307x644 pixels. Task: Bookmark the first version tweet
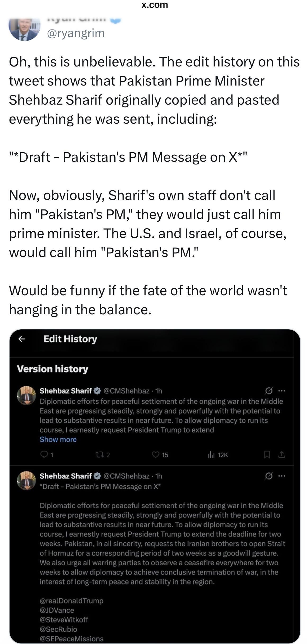point(267,455)
